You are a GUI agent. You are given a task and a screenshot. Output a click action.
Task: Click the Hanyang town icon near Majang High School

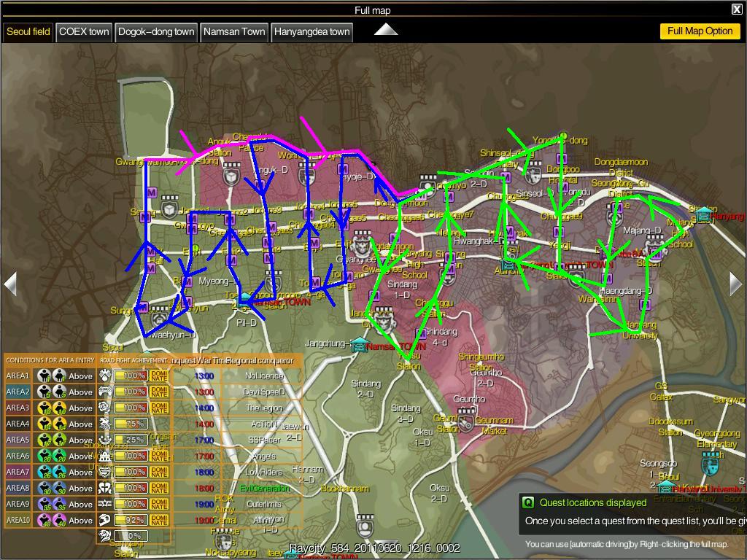[x=703, y=215]
